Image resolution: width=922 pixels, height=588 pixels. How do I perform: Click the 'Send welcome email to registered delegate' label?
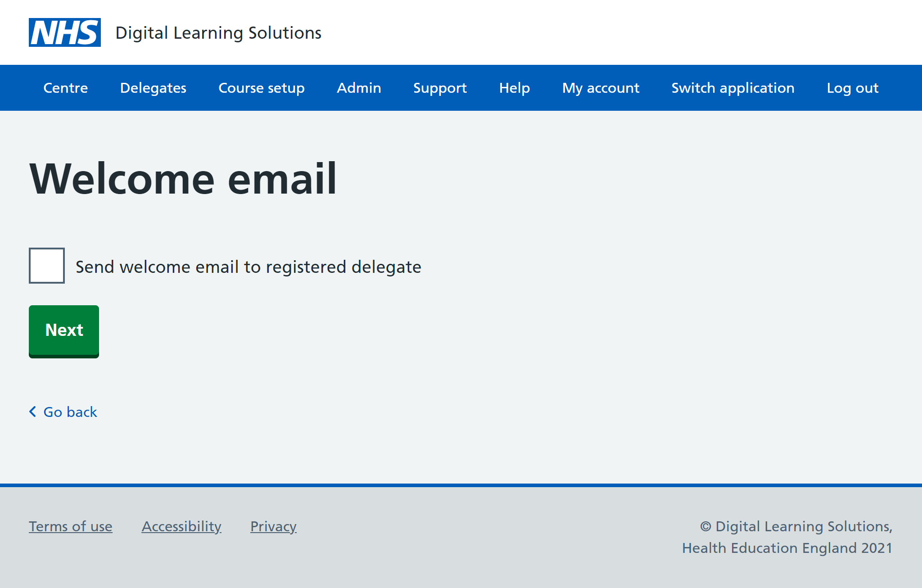(248, 267)
